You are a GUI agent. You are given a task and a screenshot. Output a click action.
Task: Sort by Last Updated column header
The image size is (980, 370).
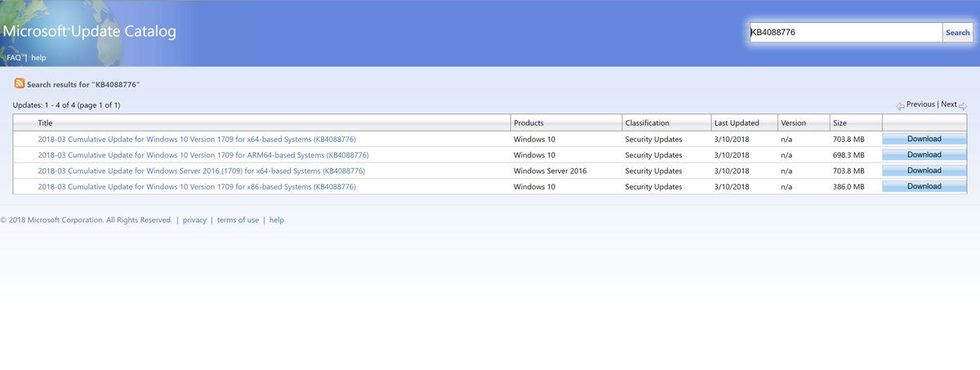click(x=737, y=123)
